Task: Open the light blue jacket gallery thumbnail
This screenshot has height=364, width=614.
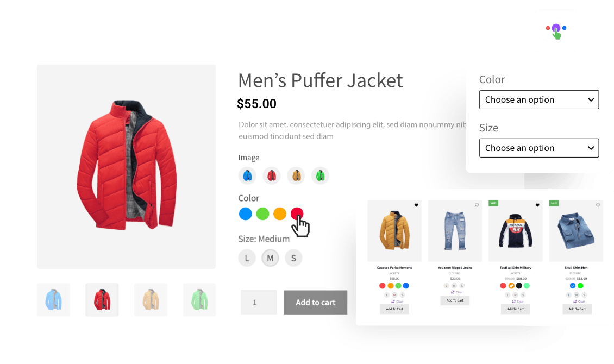Action: [x=53, y=300]
